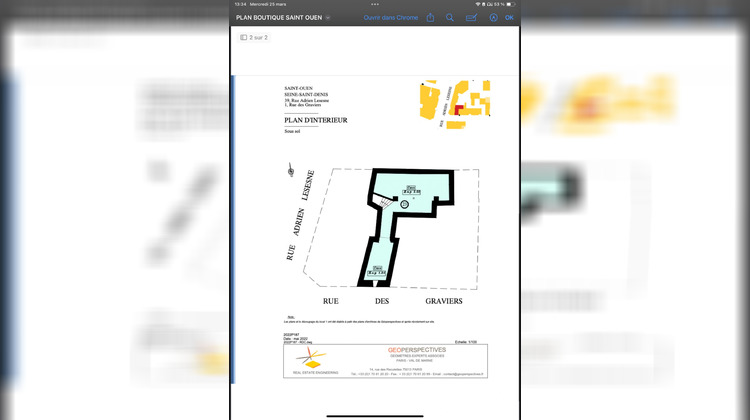Tap the north compass symbol on plan
Screen dimensions: 750x420
291,170
